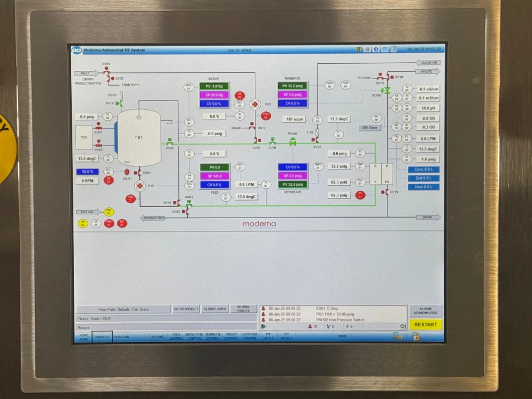
Task: Toggle valve XV12
Action: [x=317, y=140]
